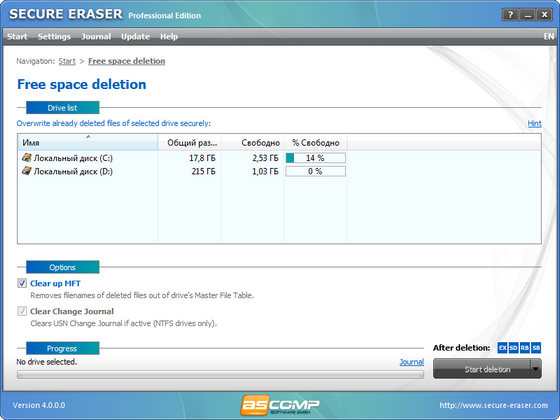This screenshot has height=420, width=560.
Task: Toggle the Clear up MFT checkbox
Action: pos(22,283)
